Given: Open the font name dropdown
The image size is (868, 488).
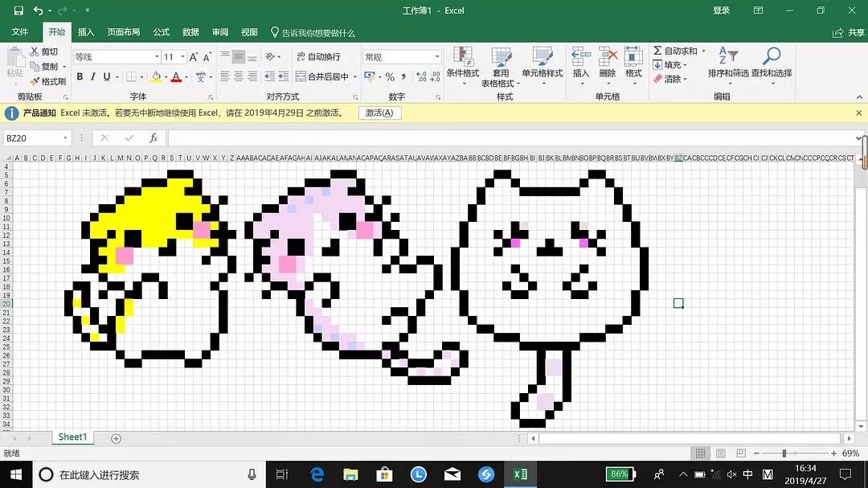Looking at the screenshot, I should pos(157,56).
